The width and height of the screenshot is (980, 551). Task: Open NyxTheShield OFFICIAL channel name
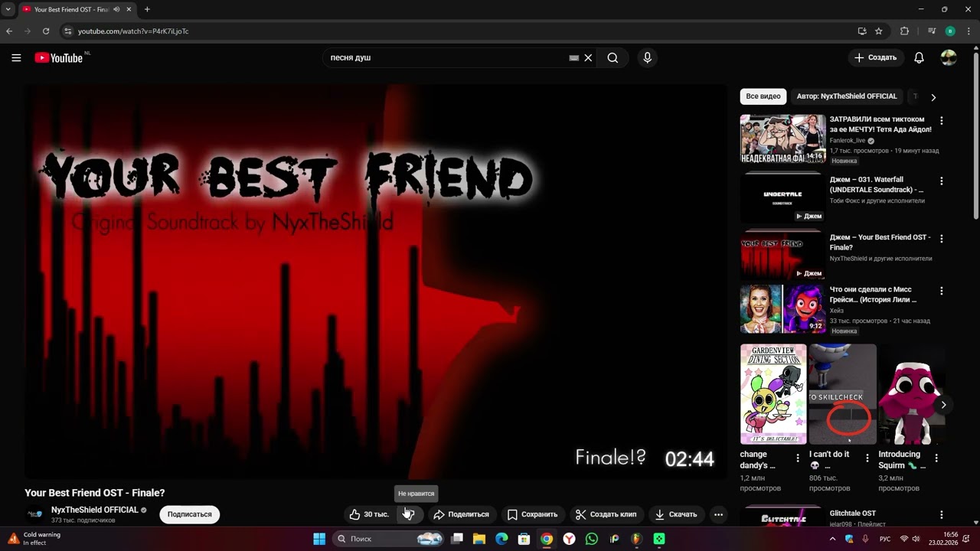[95, 510]
